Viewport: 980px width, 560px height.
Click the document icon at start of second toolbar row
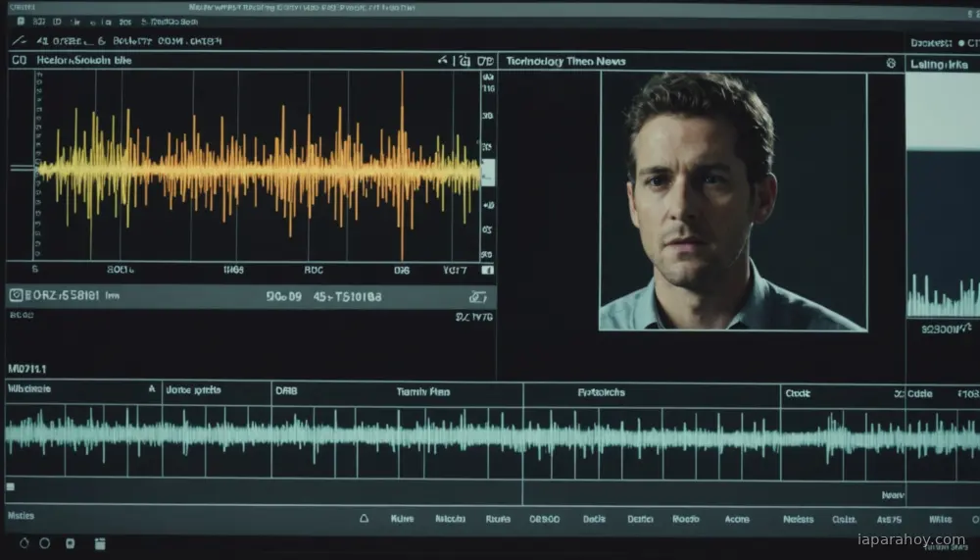click(x=21, y=22)
